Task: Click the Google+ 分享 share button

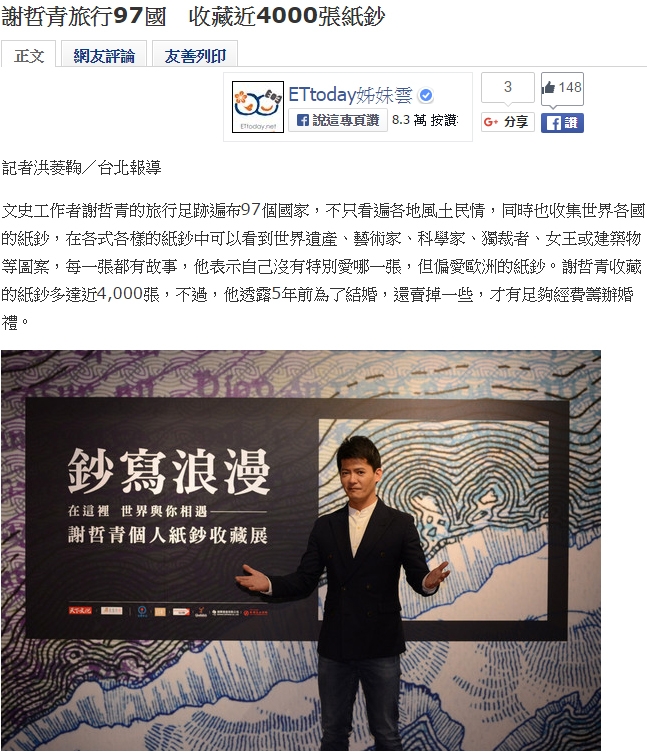Action: (507, 122)
